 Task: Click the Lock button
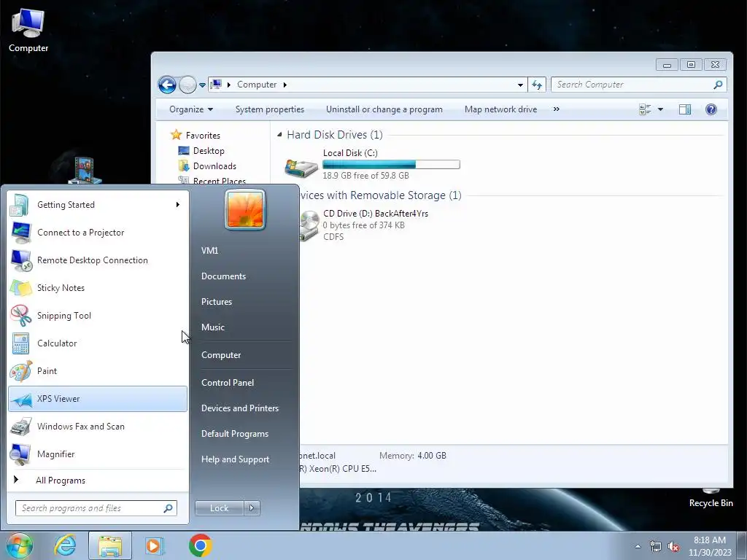tap(219, 508)
